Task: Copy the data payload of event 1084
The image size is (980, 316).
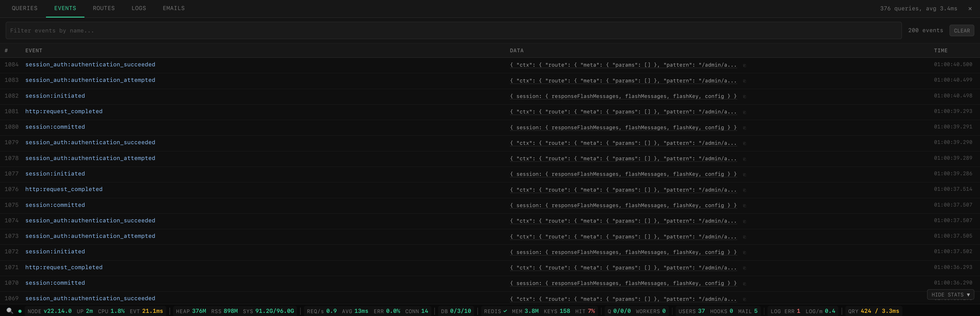Action: [x=744, y=65]
